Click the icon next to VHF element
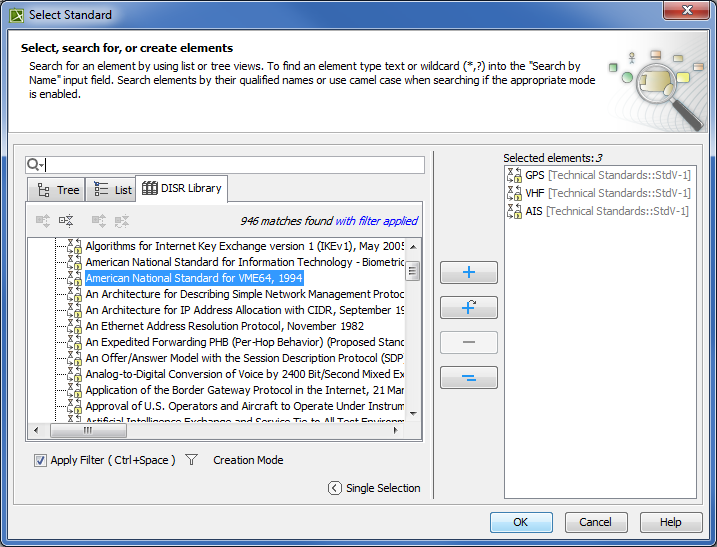The height and width of the screenshot is (547, 717). (514, 193)
